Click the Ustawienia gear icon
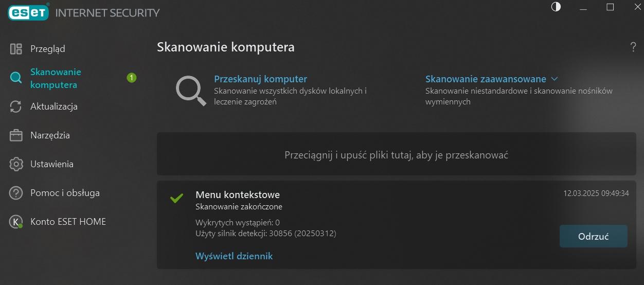Image resolution: width=644 pixels, height=285 pixels. click(x=16, y=164)
